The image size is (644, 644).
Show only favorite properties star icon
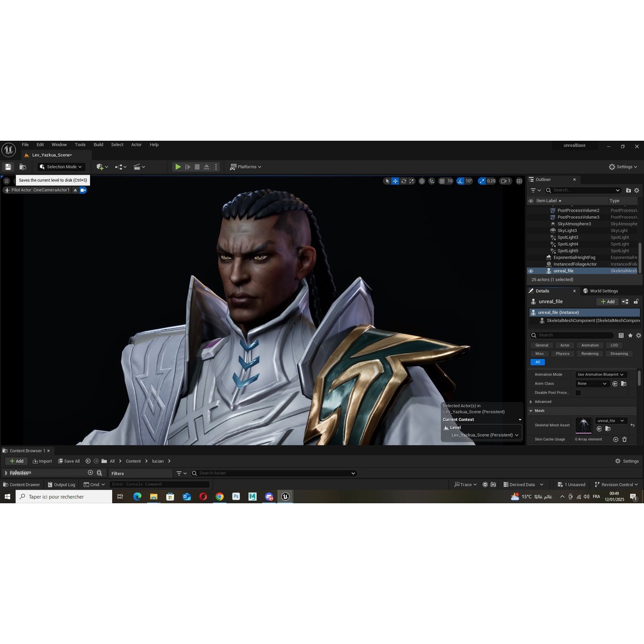click(630, 335)
